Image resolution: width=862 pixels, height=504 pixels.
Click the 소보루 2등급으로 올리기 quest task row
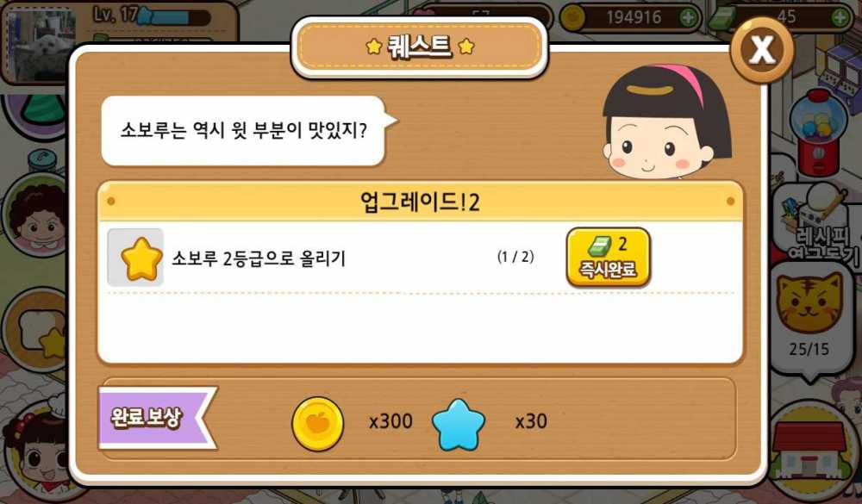[x=421, y=258]
